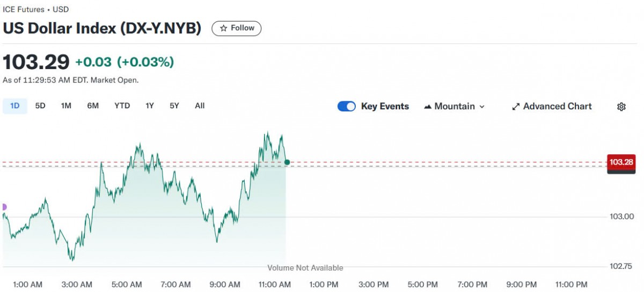Toggle the Key Events switch off
Viewport: 644px width, 292px height.
[346, 107]
